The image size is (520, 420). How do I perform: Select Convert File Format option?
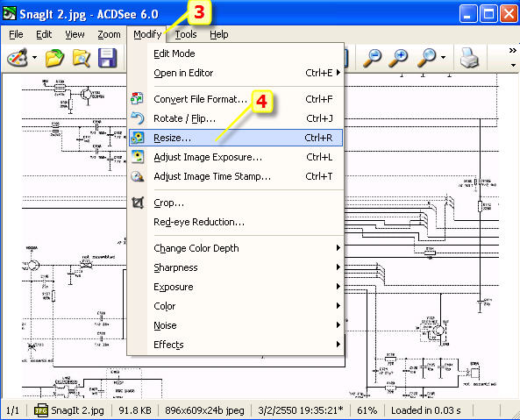[236, 99]
